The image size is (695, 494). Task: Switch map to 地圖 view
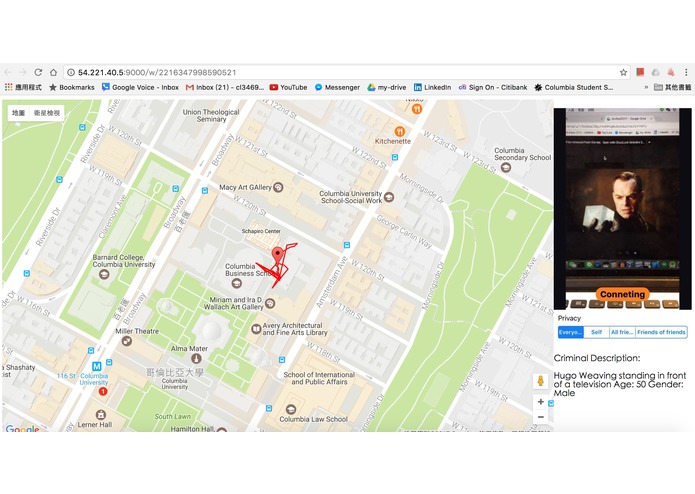tap(19, 113)
